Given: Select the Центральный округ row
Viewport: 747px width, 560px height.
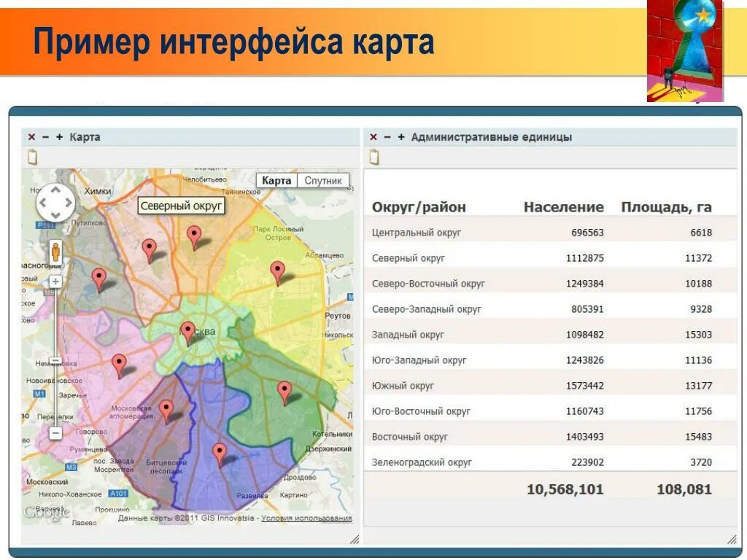Looking at the screenshot, I should pos(551,233).
